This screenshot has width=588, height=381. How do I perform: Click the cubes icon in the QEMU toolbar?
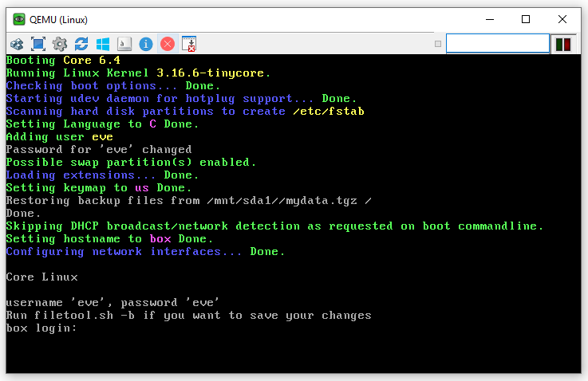[17, 44]
